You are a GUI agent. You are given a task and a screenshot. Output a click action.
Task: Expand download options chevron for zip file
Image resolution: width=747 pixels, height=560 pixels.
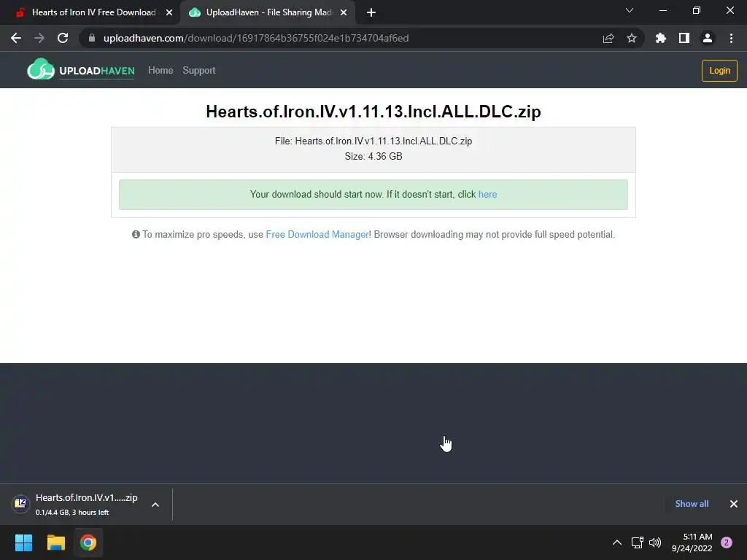155,505
